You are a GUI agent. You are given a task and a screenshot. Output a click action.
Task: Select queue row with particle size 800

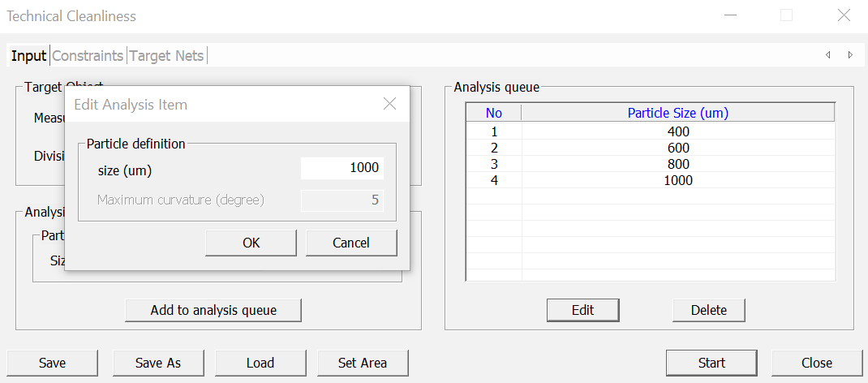(677, 164)
